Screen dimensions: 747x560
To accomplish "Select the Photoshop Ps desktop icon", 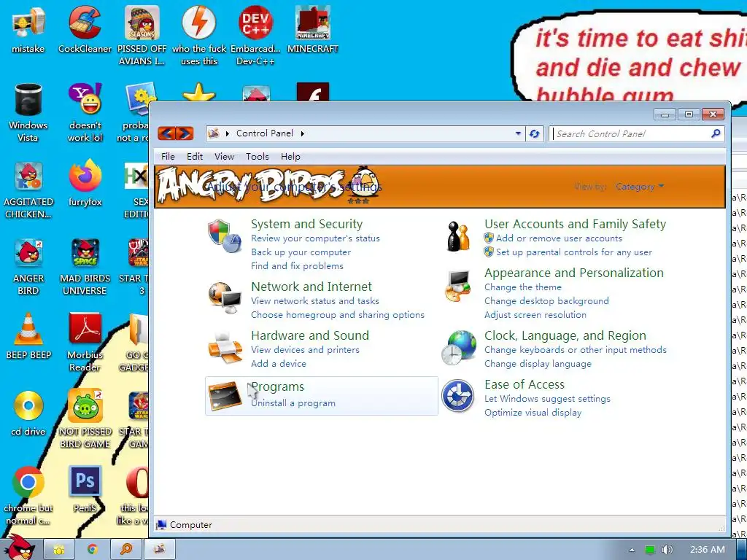I will pyautogui.click(x=85, y=482).
